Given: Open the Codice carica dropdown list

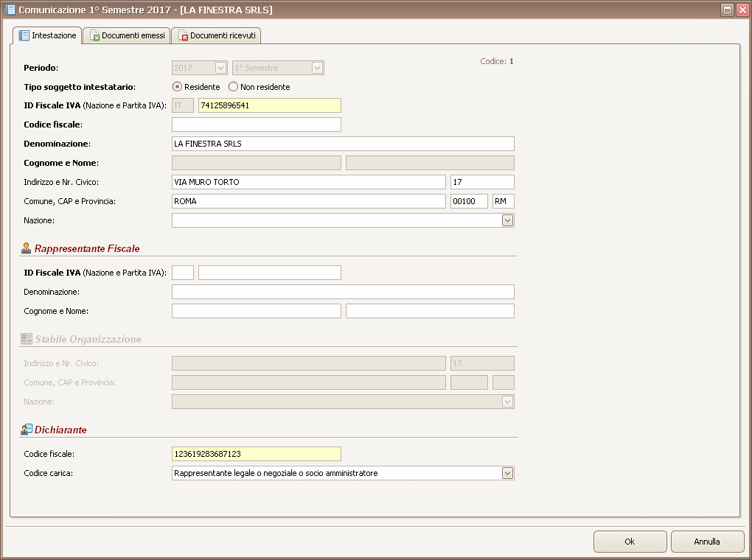Looking at the screenshot, I should [507, 473].
